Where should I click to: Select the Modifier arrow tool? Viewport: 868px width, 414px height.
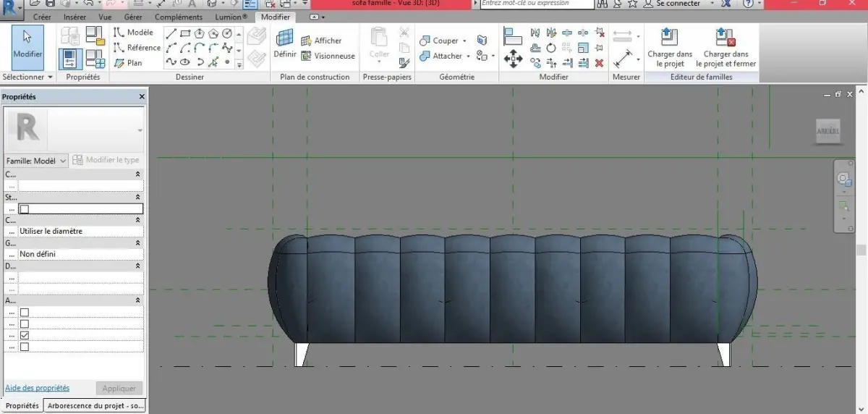(27, 46)
